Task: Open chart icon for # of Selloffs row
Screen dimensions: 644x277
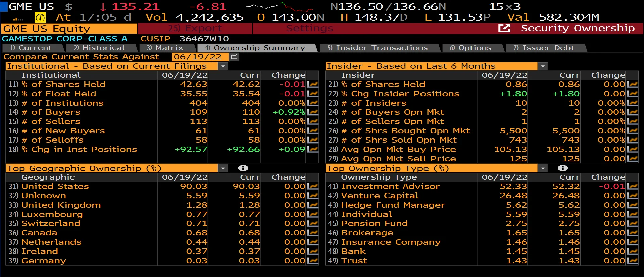Action: click(x=313, y=140)
